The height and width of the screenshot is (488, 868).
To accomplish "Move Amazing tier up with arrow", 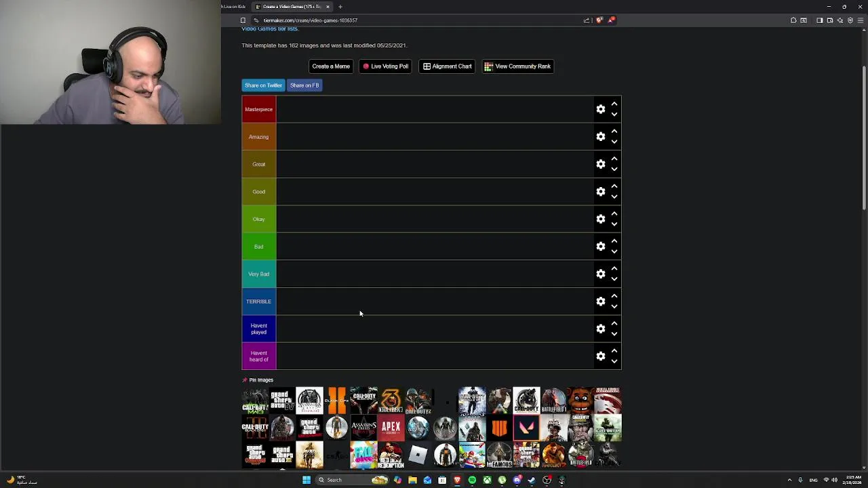I will (x=614, y=131).
